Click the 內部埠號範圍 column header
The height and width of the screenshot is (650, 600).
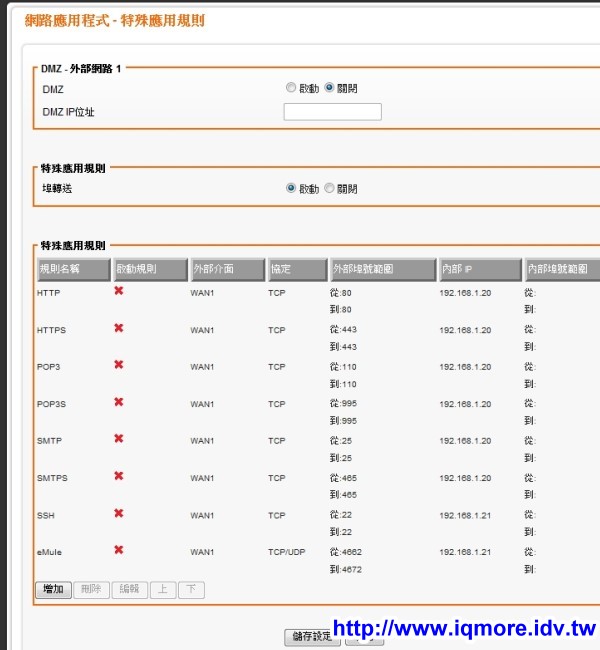click(562, 269)
